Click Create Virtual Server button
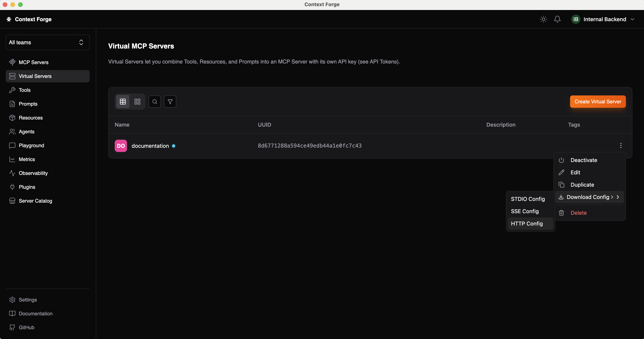 click(x=597, y=102)
